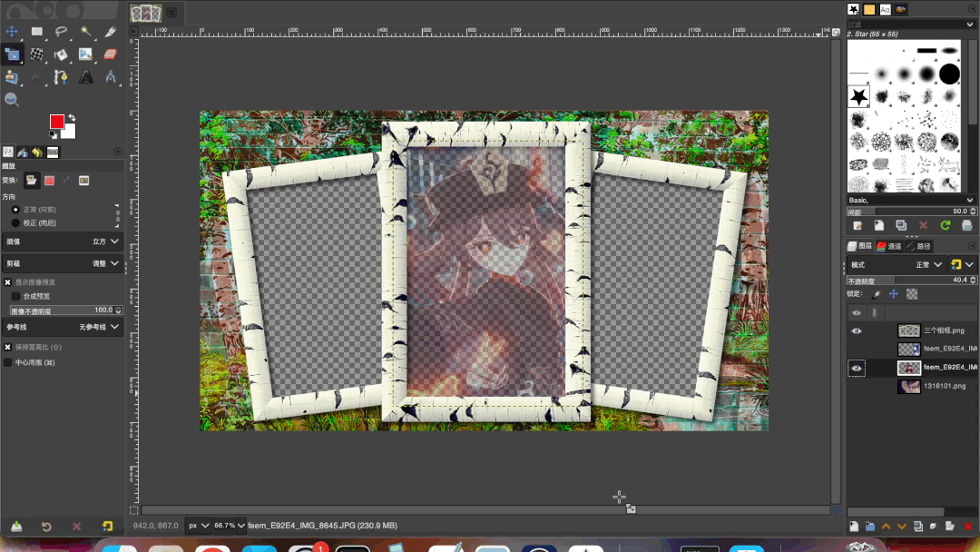The width and height of the screenshot is (980, 552).
Task: Select the Fuzzy Select magic wand tool
Action: pyautogui.click(x=85, y=31)
